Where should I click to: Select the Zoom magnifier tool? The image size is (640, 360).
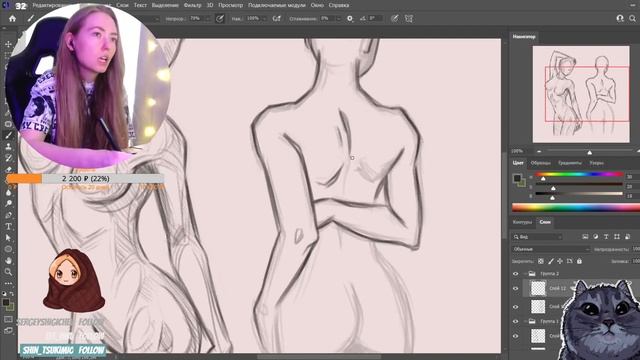point(8,271)
